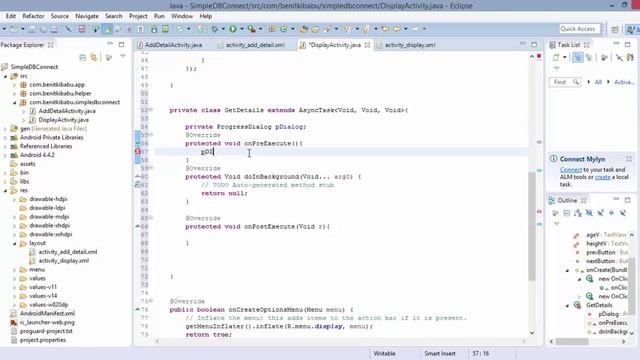Screen dimensions: 640x360
Task: Switch to activity_display.xml editor tab
Action: [x=409, y=45]
